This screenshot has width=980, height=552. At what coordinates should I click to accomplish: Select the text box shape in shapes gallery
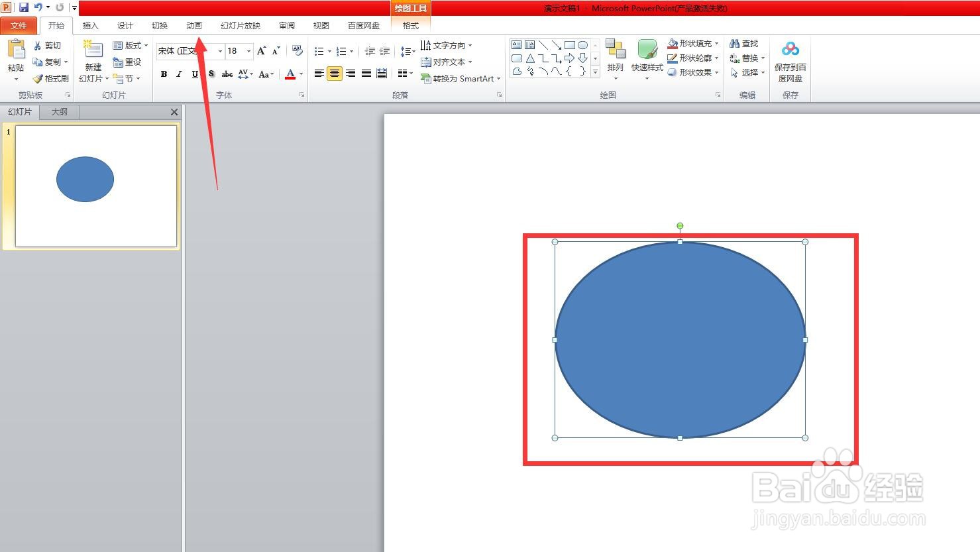(x=516, y=45)
